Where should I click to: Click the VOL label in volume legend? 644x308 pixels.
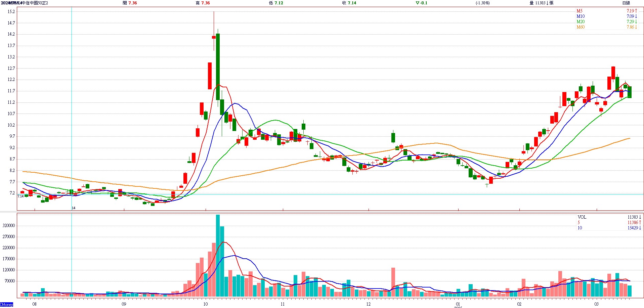[582, 217]
